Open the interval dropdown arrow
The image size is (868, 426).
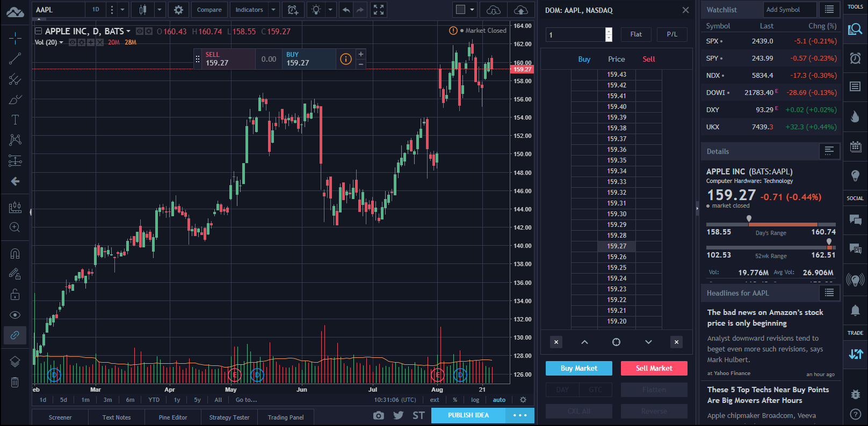coord(122,10)
